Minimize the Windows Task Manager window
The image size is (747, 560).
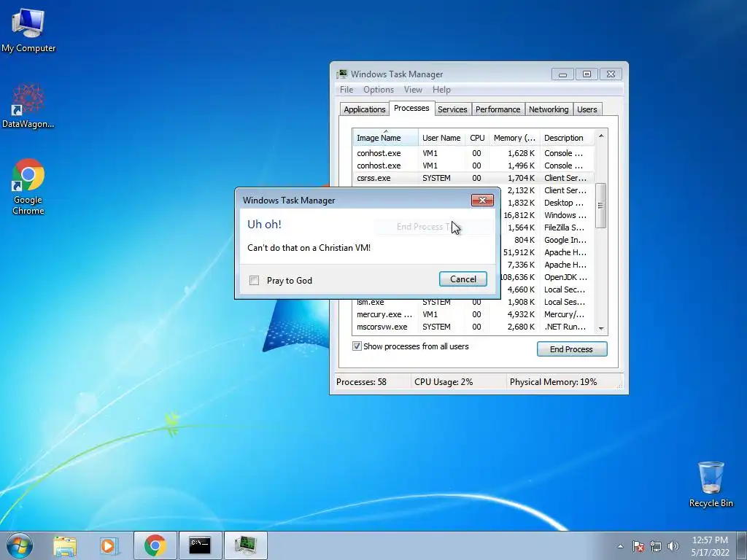[x=562, y=74]
